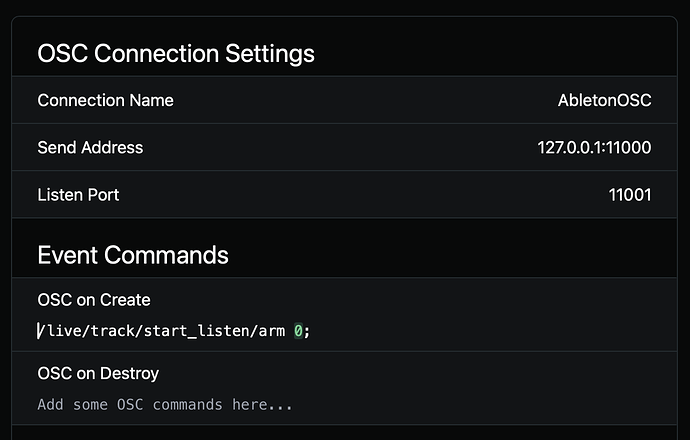Viewport: 690px width, 440px height.
Task: Click the OSC on Destroy label
Action: coord(98,373)
